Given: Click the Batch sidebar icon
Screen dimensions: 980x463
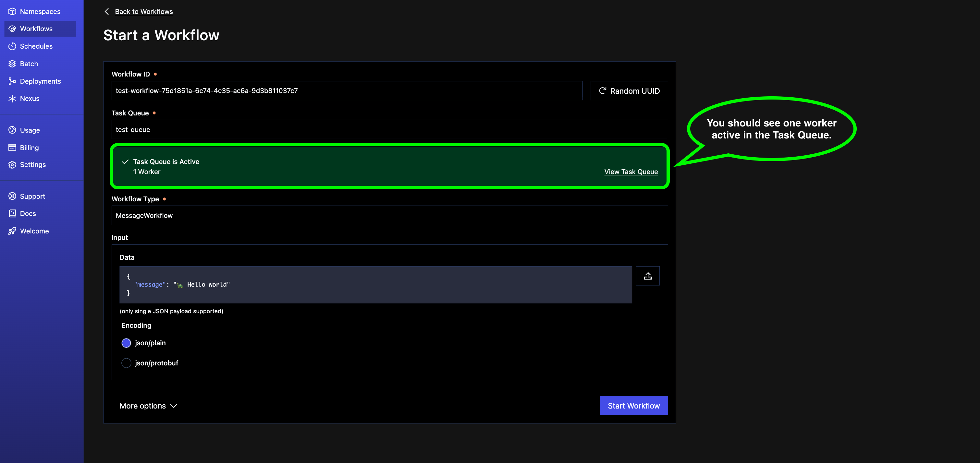Looking at the screenshot, I should pos(12,64).
